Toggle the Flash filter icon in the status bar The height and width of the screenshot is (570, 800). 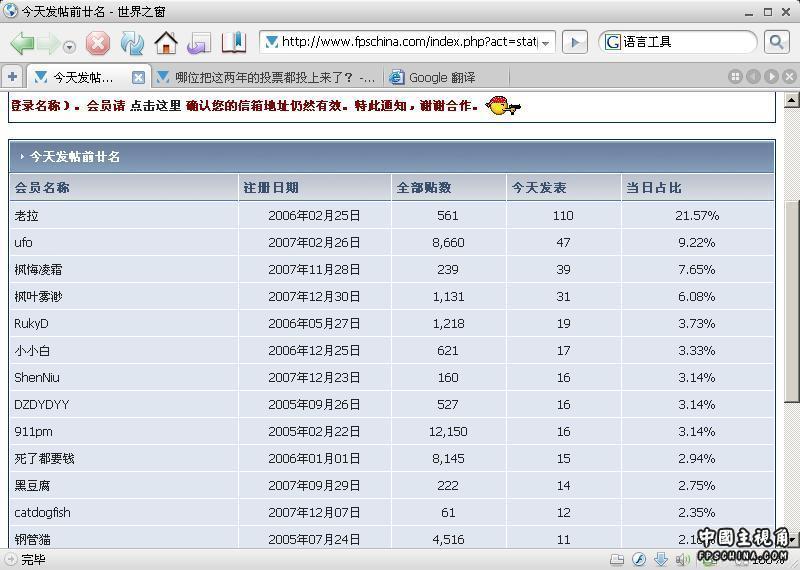639,560
